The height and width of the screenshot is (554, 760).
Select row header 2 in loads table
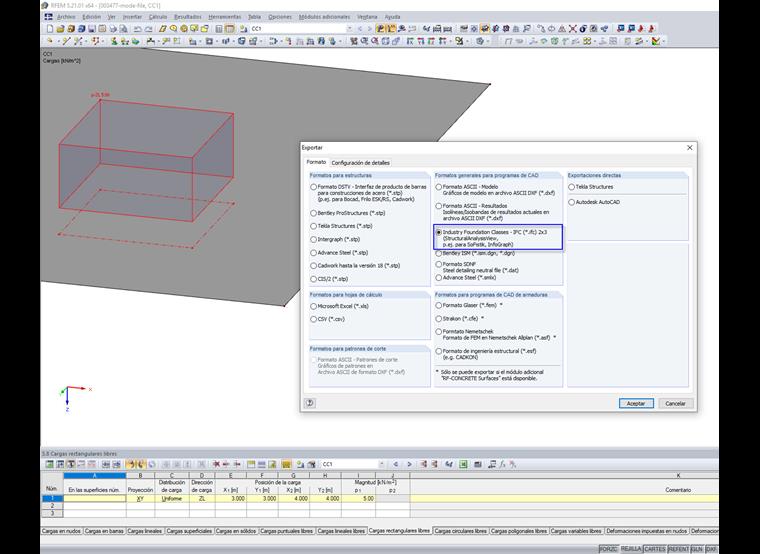point(52,506)
